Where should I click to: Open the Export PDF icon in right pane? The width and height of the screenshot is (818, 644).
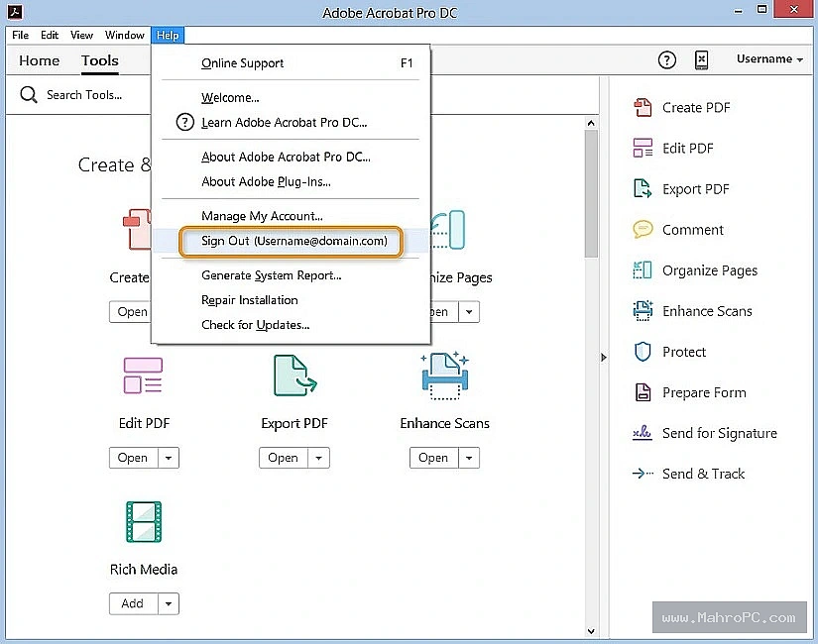click(x=643, y=189)
